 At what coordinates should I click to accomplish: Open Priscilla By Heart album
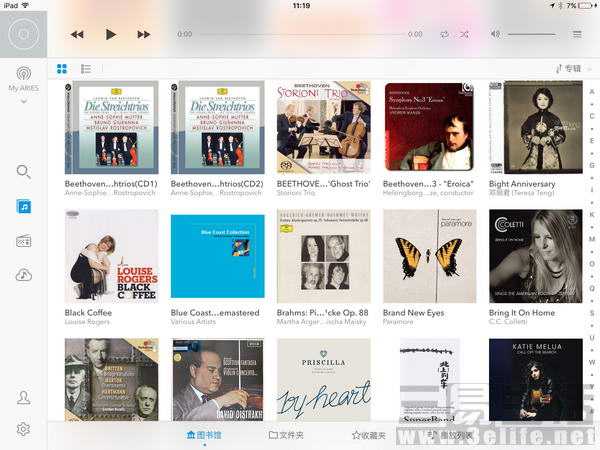click(324, 380)
